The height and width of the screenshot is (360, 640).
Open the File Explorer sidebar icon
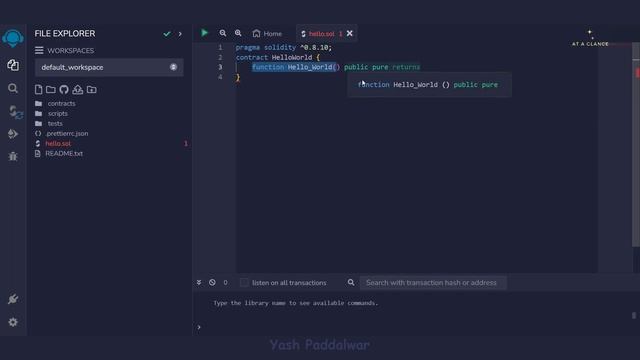[x=13, y=65]
